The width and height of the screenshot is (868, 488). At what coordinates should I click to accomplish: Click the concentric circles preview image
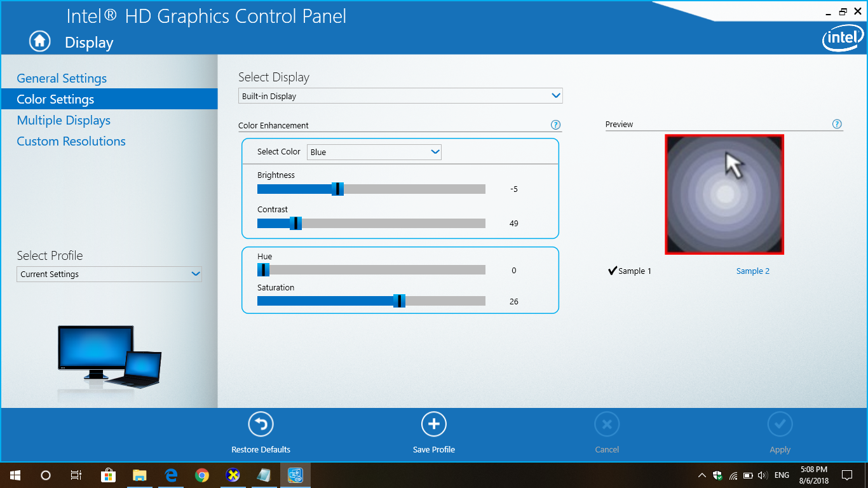724,194
